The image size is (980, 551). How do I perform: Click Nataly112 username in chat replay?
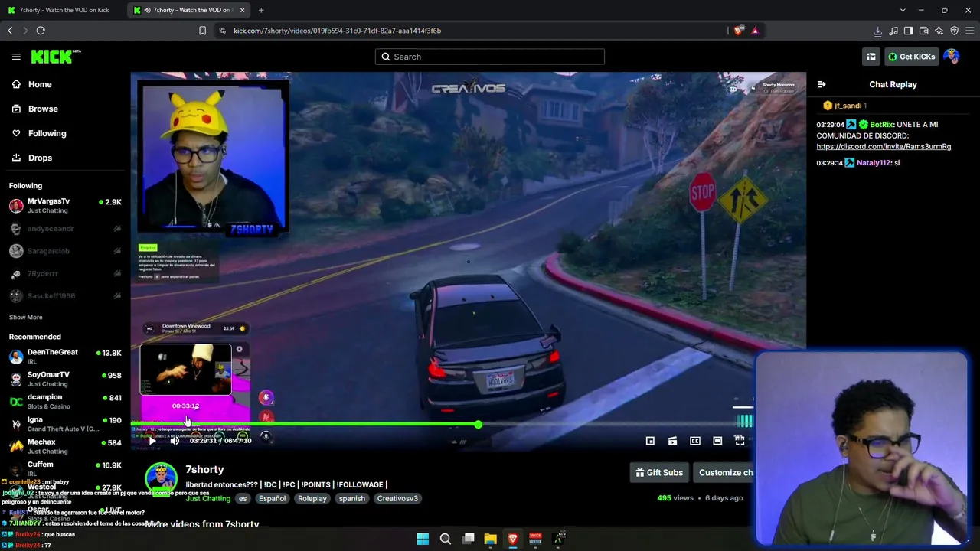(x=874, y=163)
